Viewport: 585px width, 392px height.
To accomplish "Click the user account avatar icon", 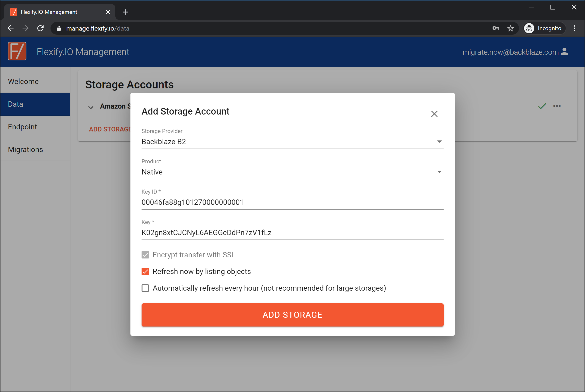I will 564,51.
